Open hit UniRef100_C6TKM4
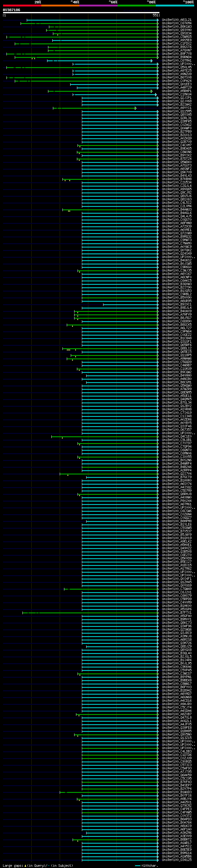Viewport: 197px width, 868px height. [x=176, y=23]
